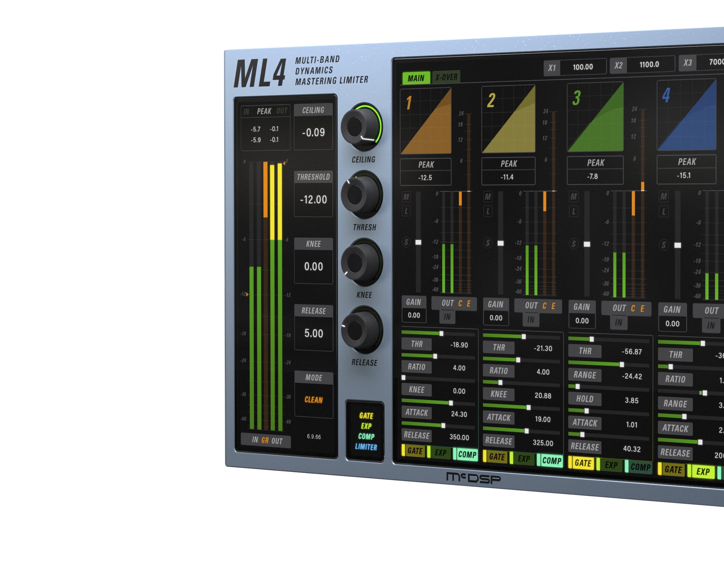Toggle the L button on band 1

[406, 211]
